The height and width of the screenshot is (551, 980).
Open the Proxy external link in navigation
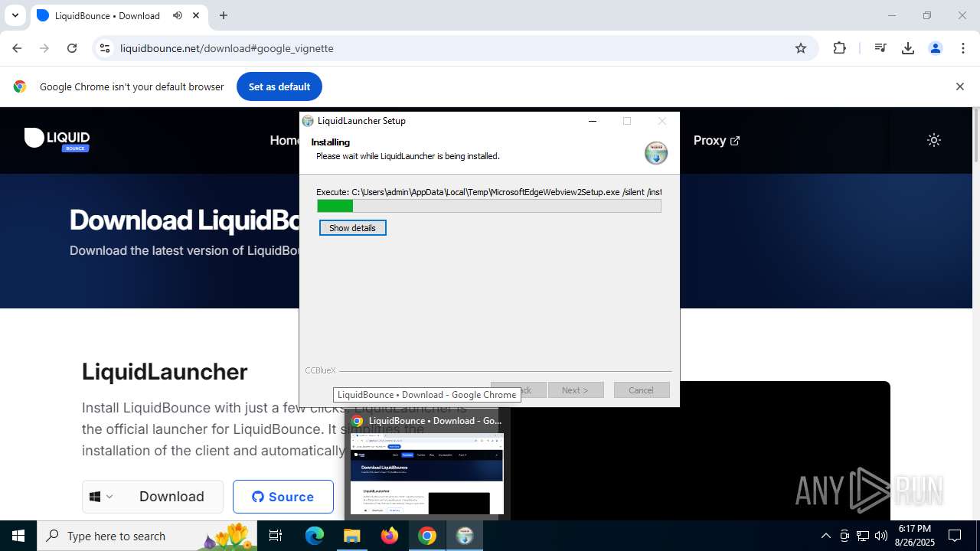[x=717, y=140]
